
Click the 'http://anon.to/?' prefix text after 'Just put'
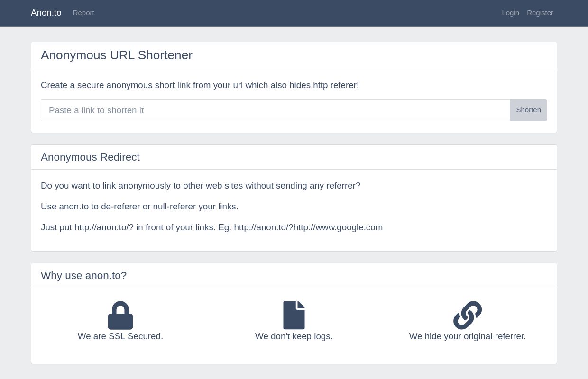[x=104, y=227]
